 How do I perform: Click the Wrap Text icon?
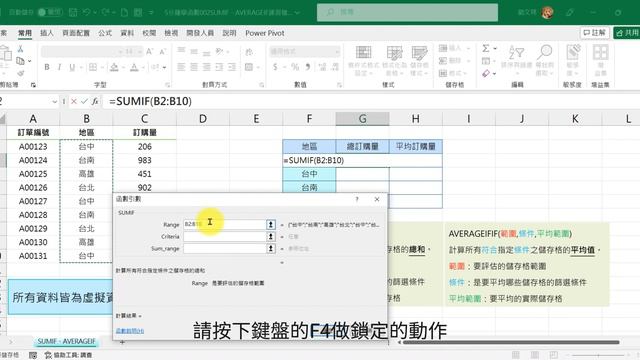(249, 52)
